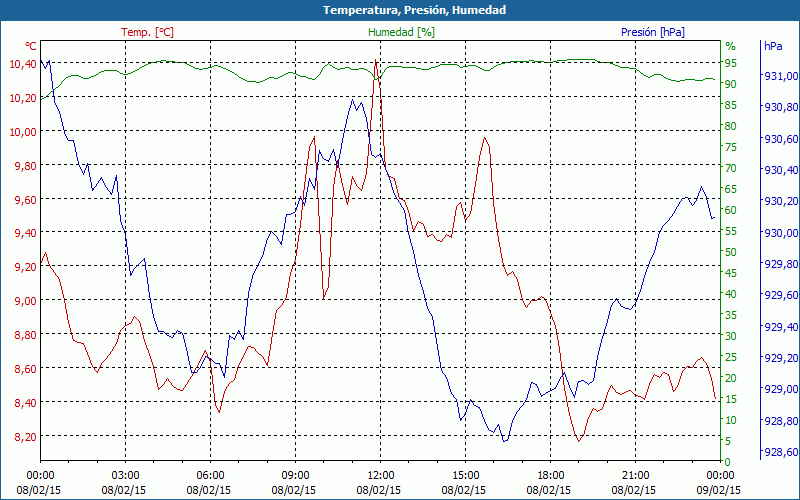800x500 pixels.
Task: Click humidity axis value '45'
Action: click(731, 273)
